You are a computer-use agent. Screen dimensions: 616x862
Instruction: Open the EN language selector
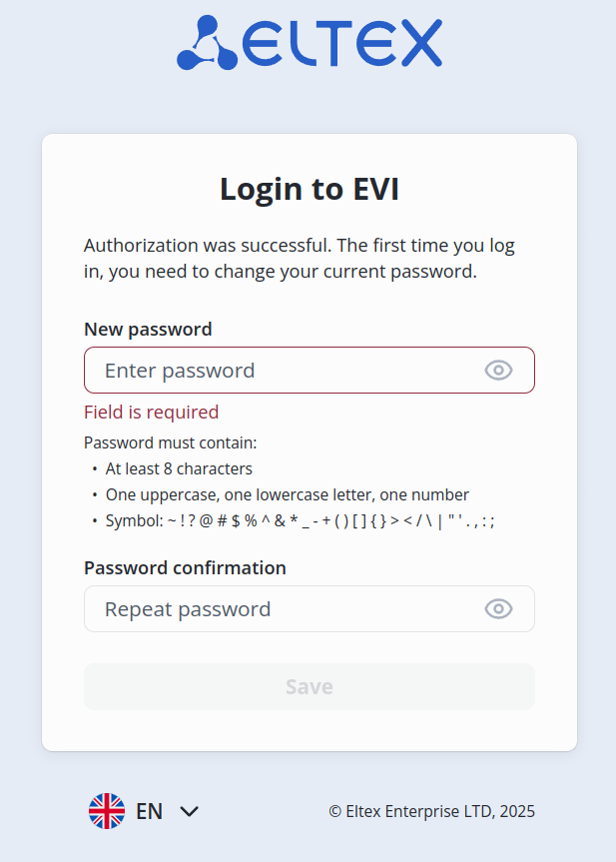(150, 811)
